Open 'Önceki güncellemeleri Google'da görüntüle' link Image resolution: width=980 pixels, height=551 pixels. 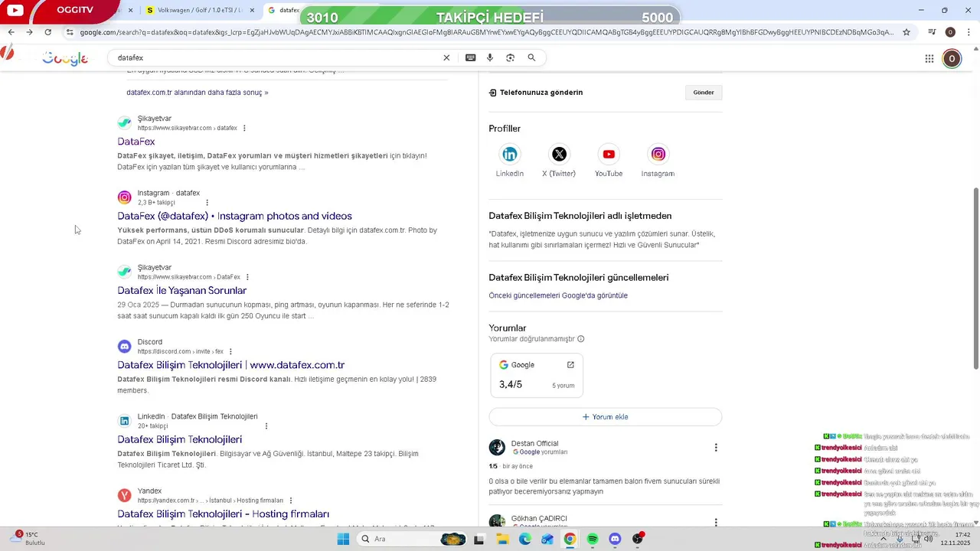tap(558, 295)
